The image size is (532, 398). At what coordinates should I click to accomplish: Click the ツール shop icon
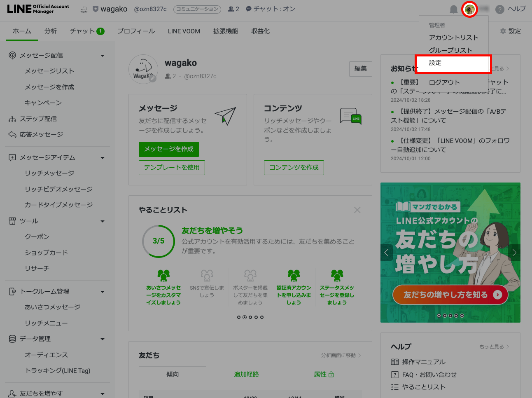click(12, 221)
